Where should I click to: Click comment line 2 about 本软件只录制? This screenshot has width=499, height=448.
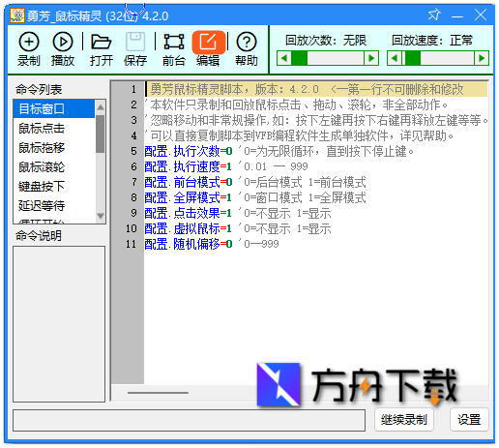click(297, 105)
